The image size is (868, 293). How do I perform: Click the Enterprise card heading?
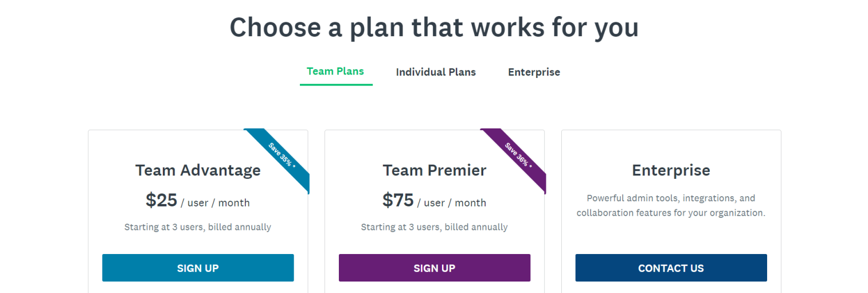click(671, 170)
